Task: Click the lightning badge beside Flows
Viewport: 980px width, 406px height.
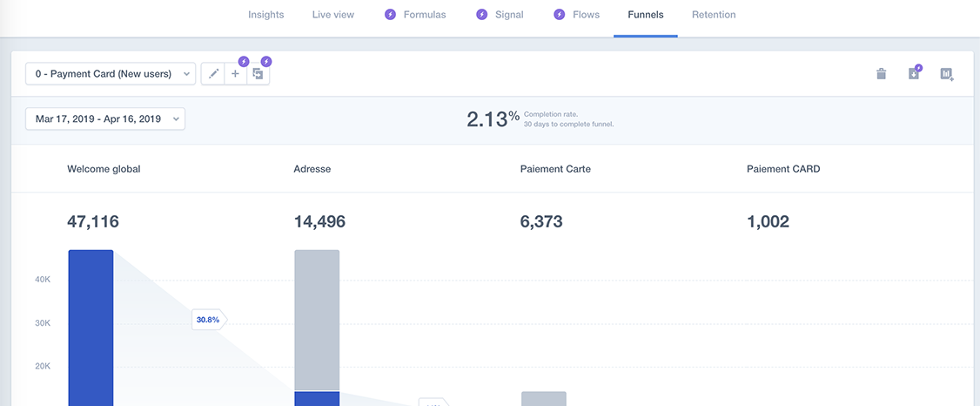Action: (559, 15)
